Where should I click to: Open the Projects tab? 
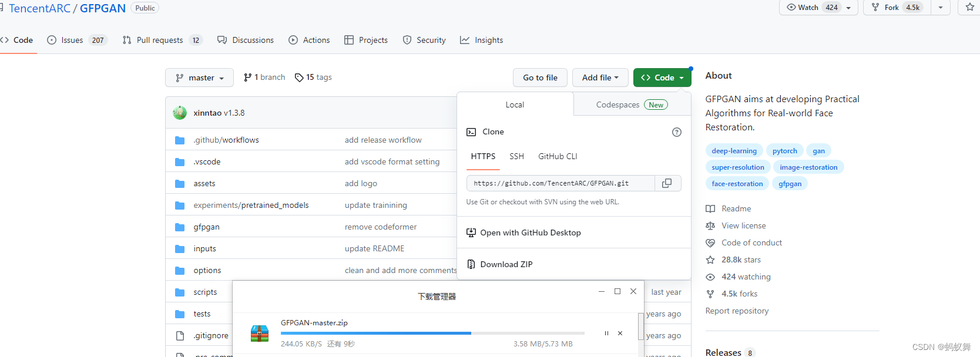click(x=366, y=40)
